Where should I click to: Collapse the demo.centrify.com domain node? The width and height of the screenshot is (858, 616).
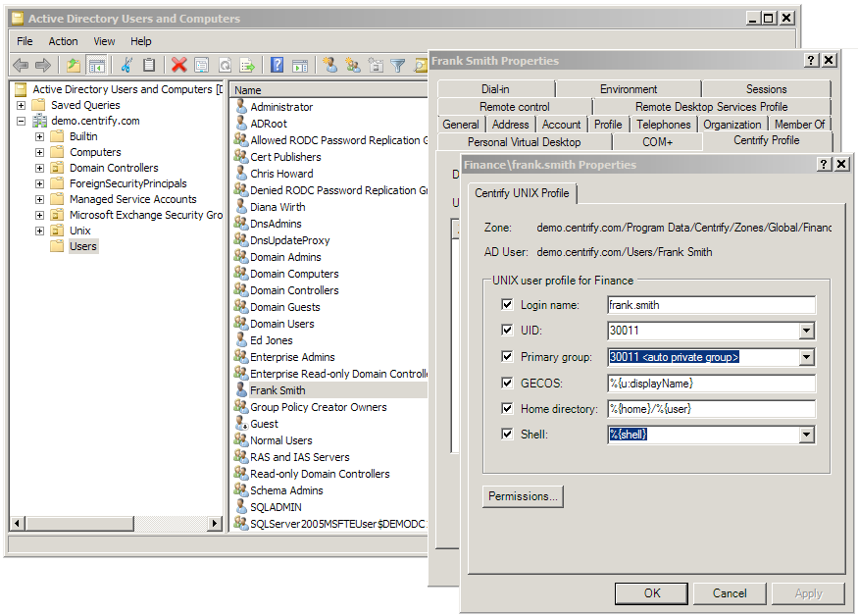tap(21, 121)
